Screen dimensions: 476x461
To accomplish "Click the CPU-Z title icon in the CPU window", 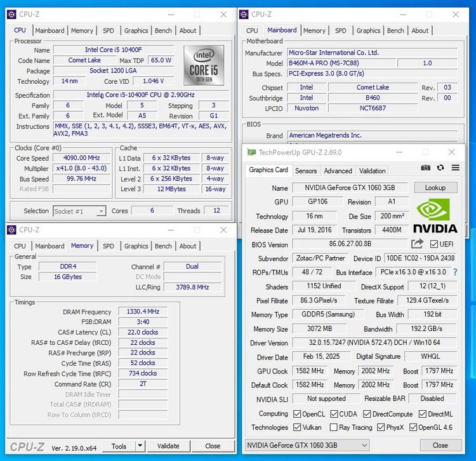I will (x=11, y=14).
